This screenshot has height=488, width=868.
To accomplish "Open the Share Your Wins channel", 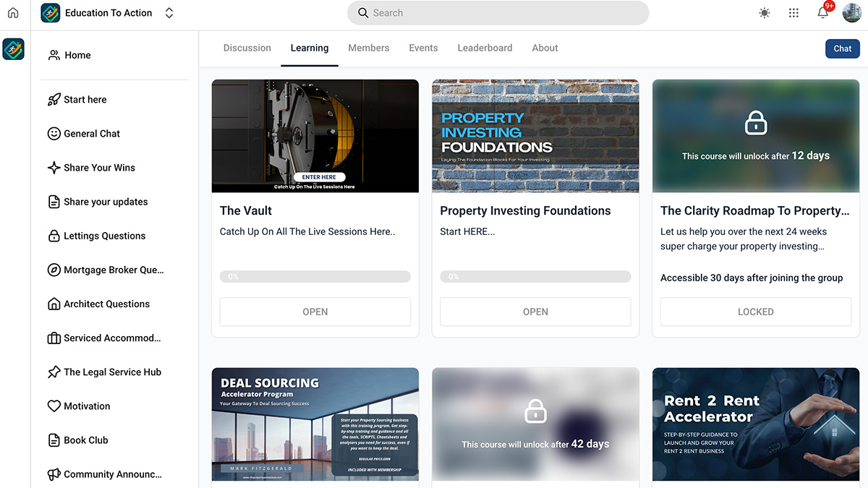I will (x=98, y=167).
